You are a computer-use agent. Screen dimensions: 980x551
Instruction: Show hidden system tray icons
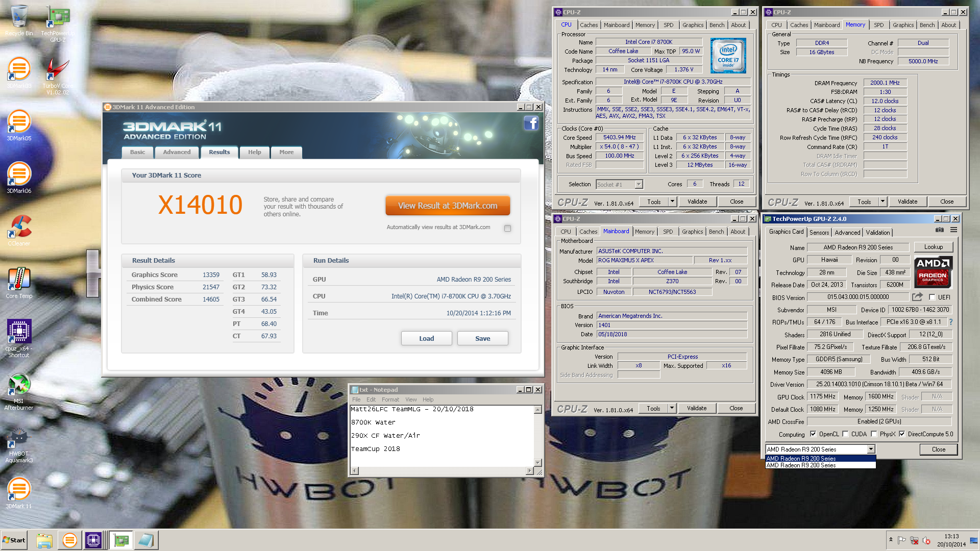point(891,540)
